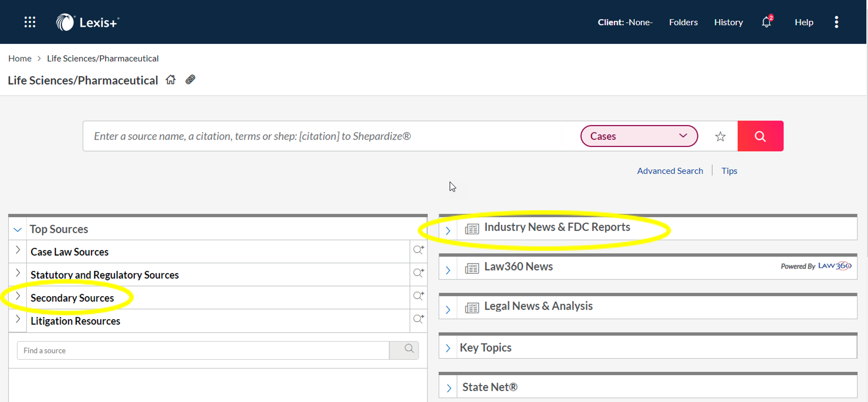The image size is (868, 402).
Task: Expand Litigation Resources chevron
Action: coord(18,319)
